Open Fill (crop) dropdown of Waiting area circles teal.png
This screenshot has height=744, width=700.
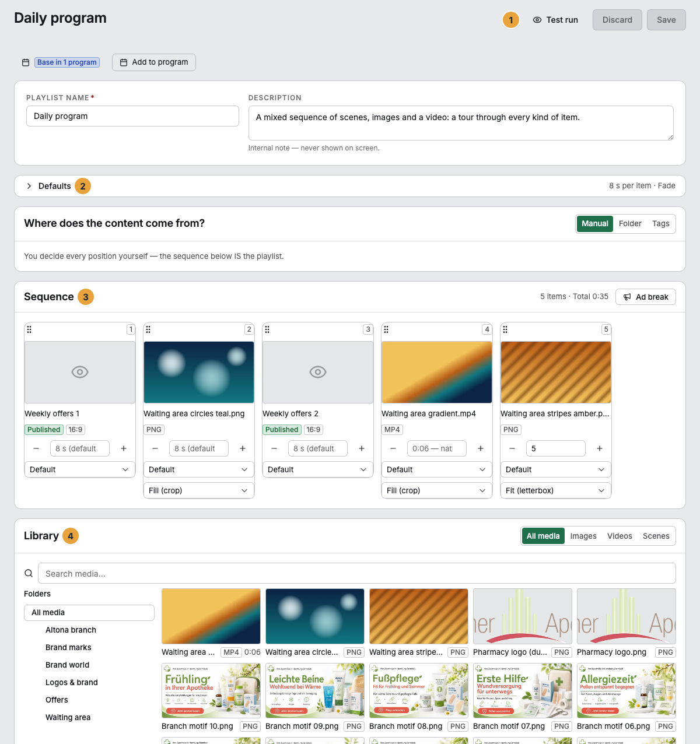[x=199, y=490]
